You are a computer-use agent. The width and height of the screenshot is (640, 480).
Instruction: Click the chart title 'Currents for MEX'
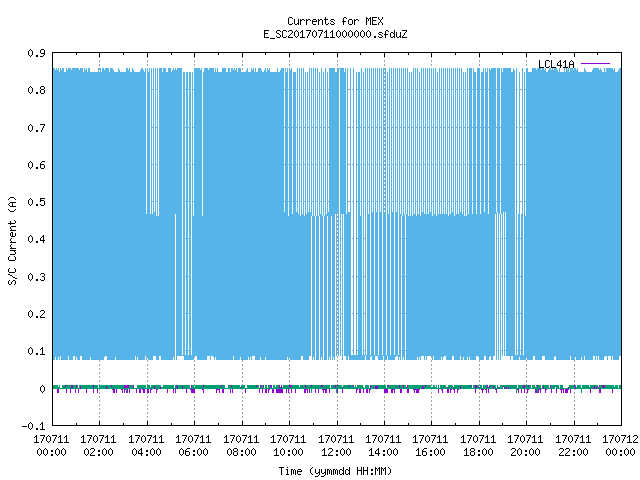point(335,21)
